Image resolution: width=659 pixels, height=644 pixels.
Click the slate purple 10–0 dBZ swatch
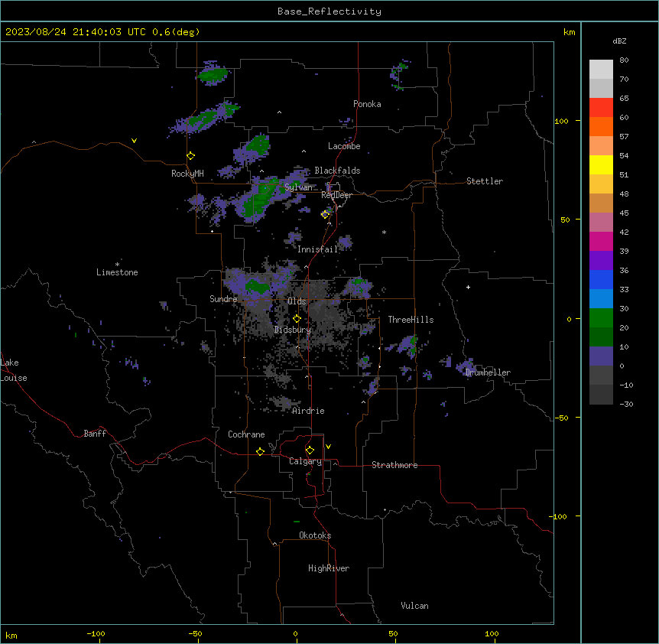click(x=601, y=356)
